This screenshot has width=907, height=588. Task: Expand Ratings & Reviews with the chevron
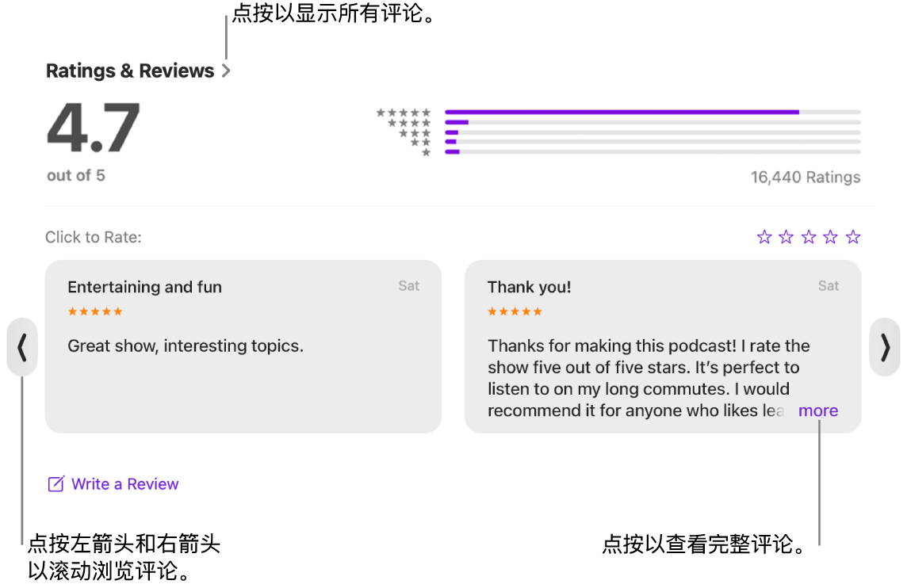tap(226, 71)
